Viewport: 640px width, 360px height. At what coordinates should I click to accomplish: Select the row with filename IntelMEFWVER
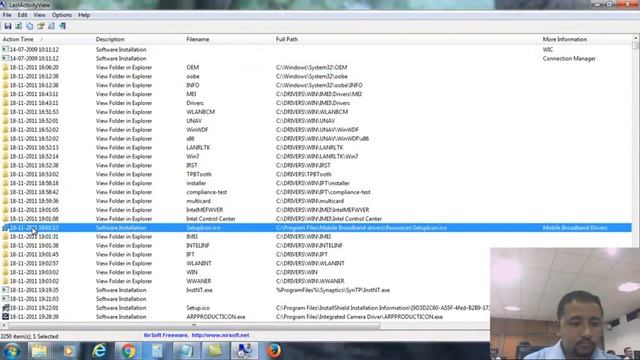[316, 210]
